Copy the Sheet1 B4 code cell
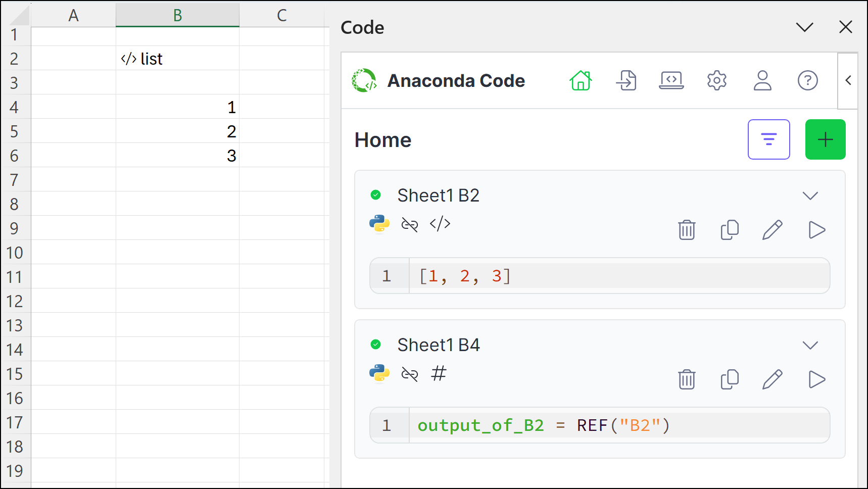This screenshot has height=489, width=868. coord(730,379)
